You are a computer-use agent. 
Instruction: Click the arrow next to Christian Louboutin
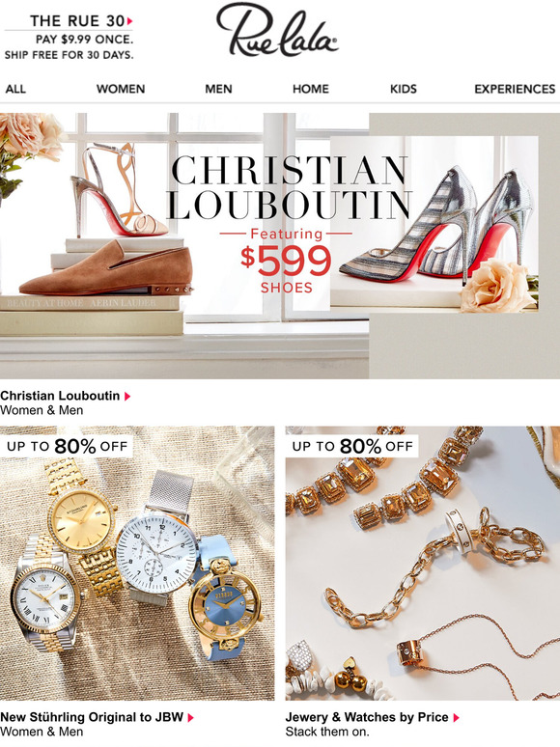(x=127, y=396)
